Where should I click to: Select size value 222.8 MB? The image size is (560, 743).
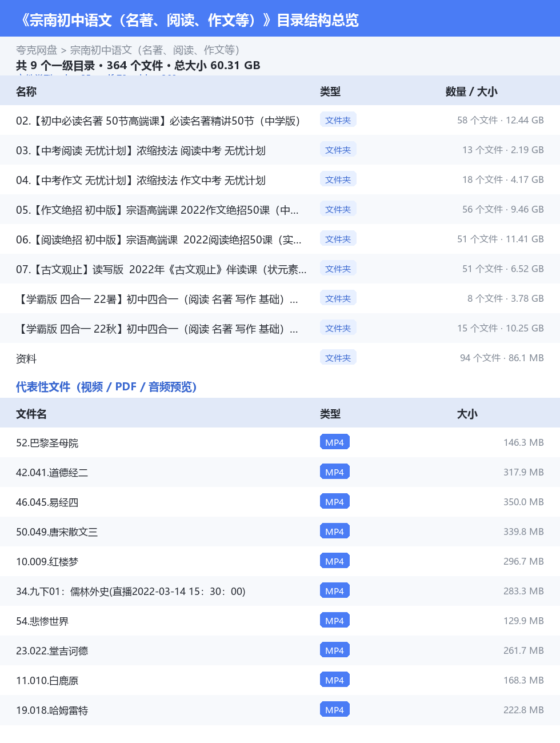pos(523,710)
